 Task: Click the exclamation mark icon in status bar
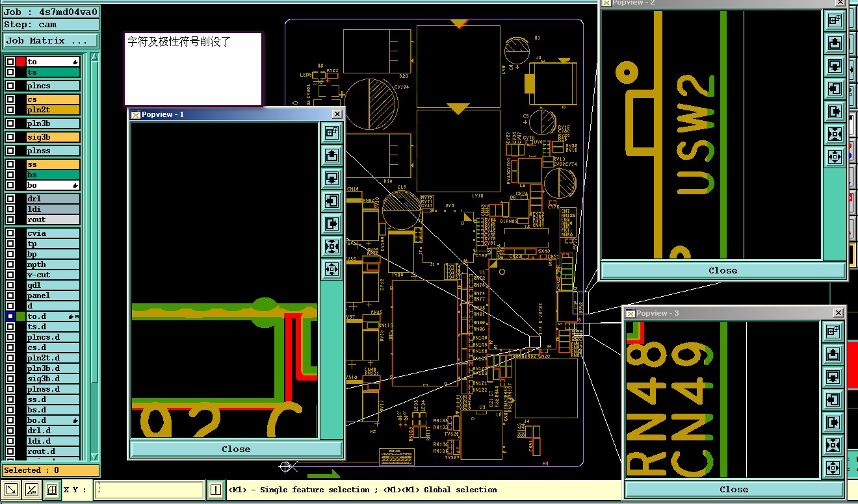click(216, 490)
